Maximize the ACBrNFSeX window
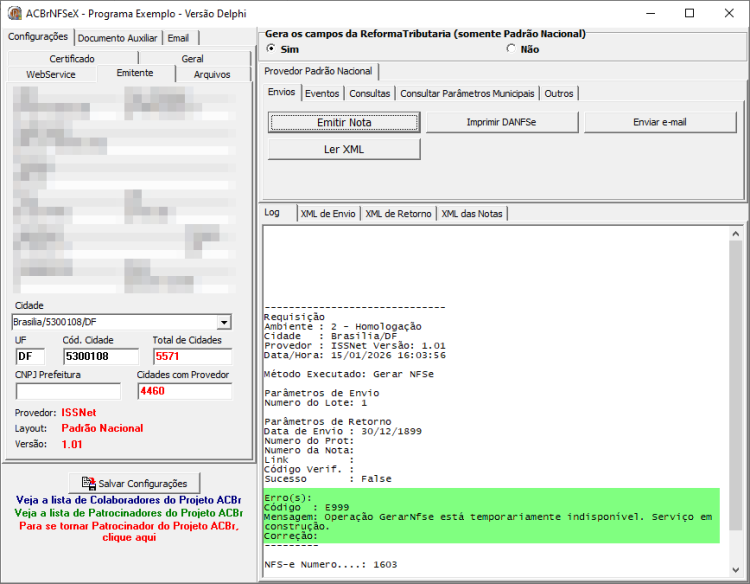Screen dimensions: 750x584 [689, 13]
